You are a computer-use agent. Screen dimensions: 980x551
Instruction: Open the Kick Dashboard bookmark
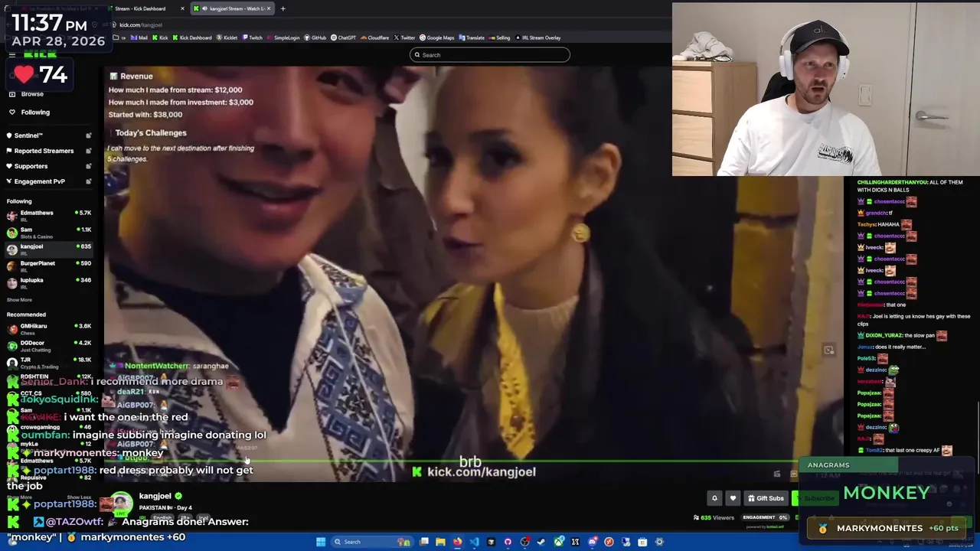tap(192, 37)
